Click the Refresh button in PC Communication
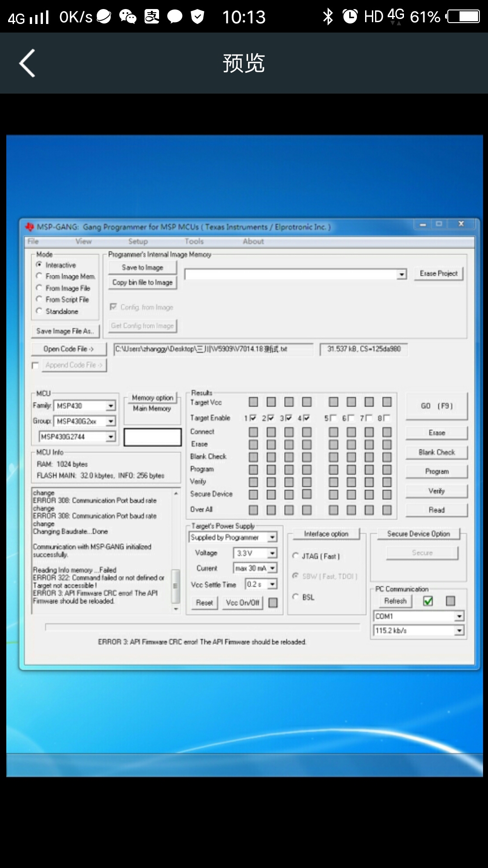The width and height of the screenshot is (488, 868). click(395, 601)
